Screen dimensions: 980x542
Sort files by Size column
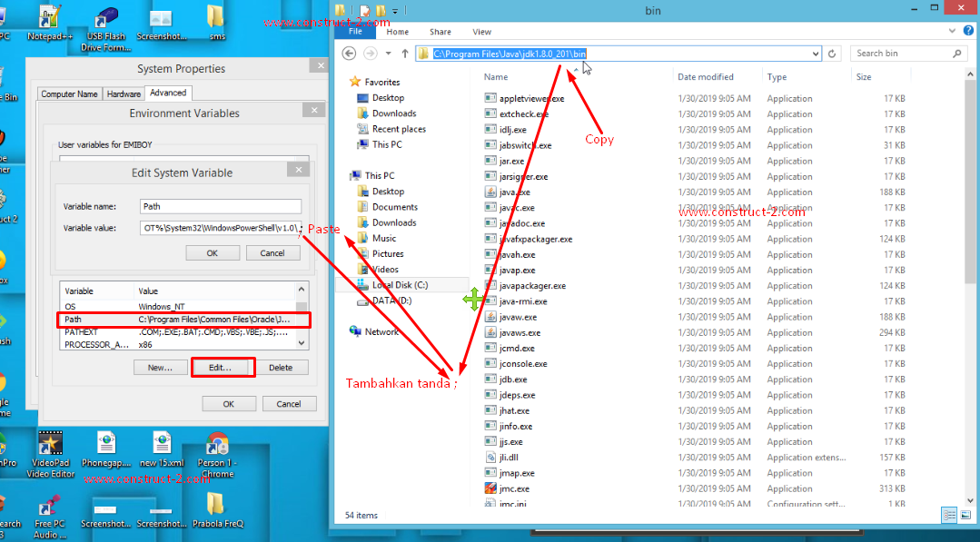tap(864, 77)
